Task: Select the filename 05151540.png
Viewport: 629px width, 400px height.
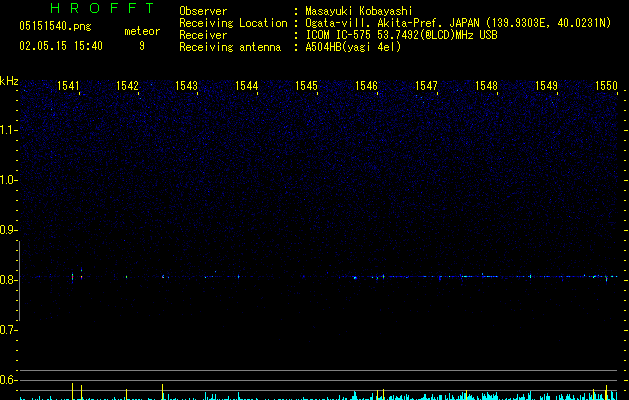Action: point(55,26)
